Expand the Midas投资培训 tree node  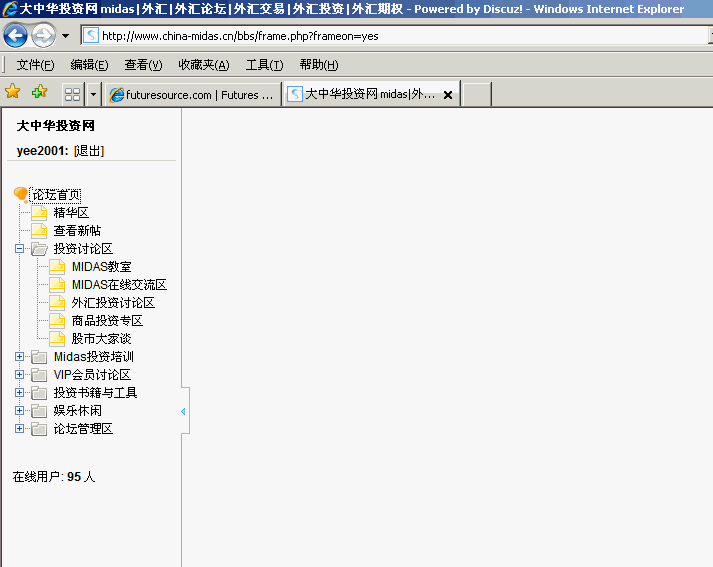20,356
